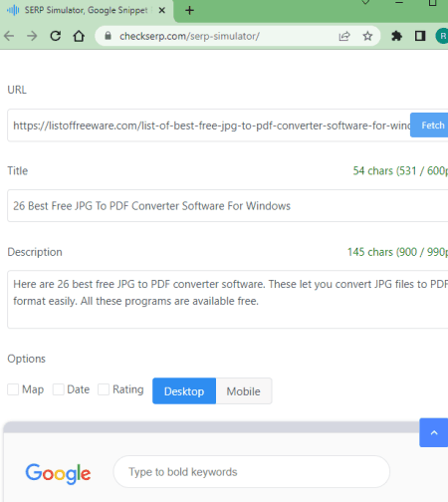Open the tab search chevron in title bar

[365, 3]
